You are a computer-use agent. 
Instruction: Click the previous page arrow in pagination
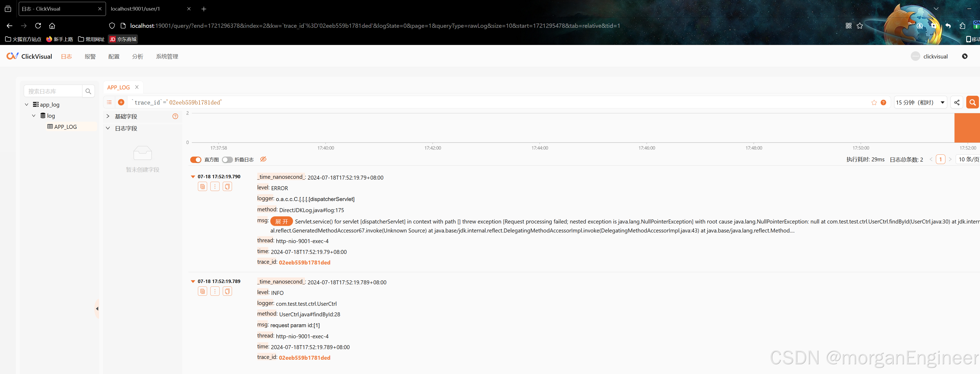pyautogui.click(x=931, y=159)
